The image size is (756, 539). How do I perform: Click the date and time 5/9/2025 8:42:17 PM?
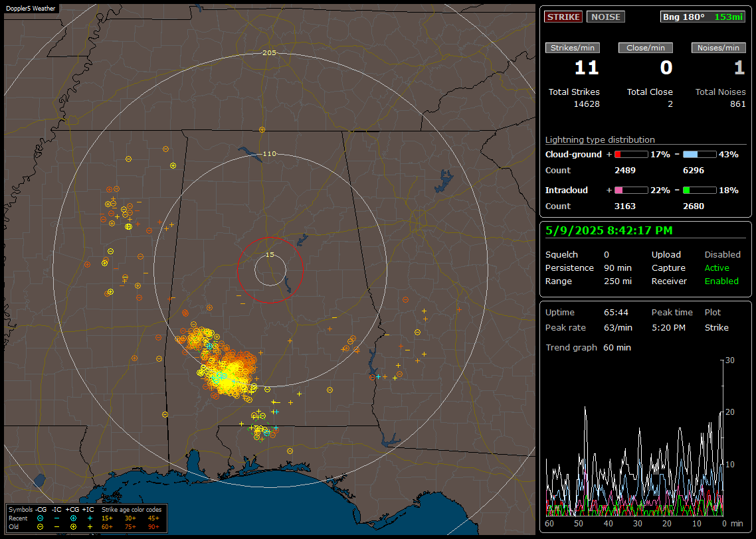[x=609, y=231]
